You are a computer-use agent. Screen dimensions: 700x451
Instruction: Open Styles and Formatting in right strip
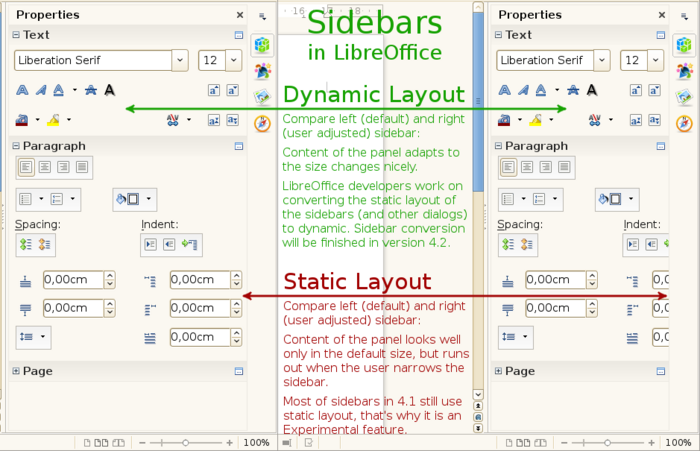tap(683, 71)
